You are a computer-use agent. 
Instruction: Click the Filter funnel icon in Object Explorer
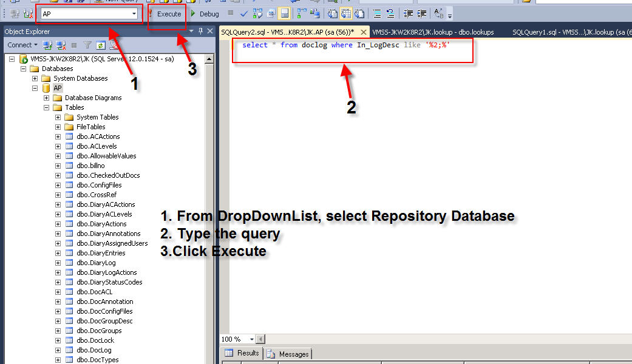(x=87, y=45)
